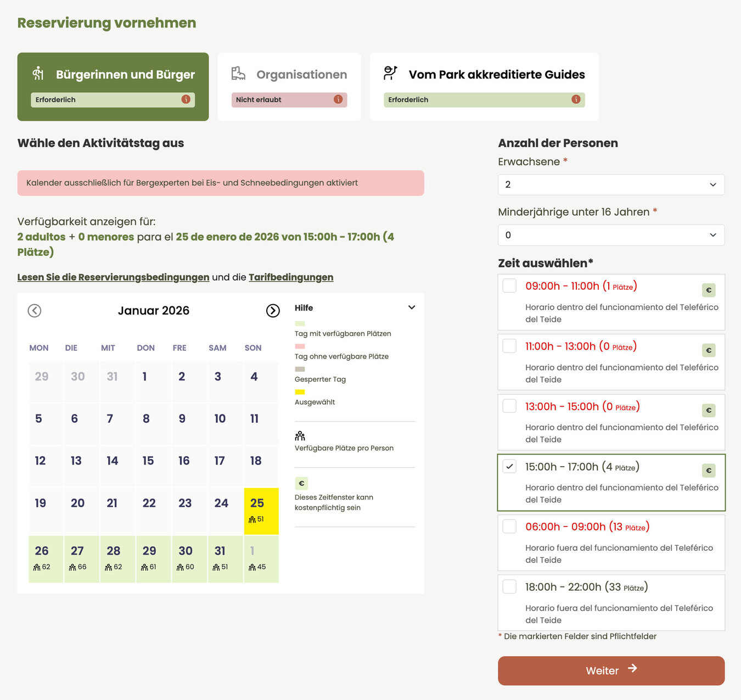This screenshot has height=700, width=741.
Task: Click info icon on accredited Guides card
Action: coord(576,99)
